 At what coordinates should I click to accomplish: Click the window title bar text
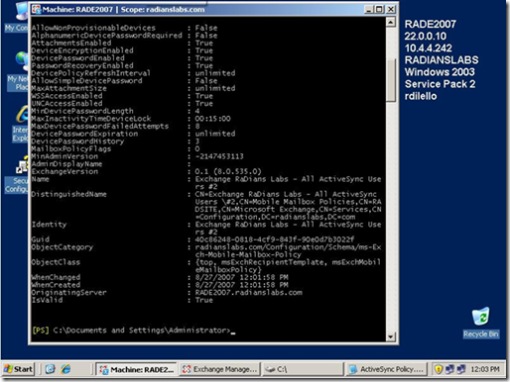pos(124,9)
